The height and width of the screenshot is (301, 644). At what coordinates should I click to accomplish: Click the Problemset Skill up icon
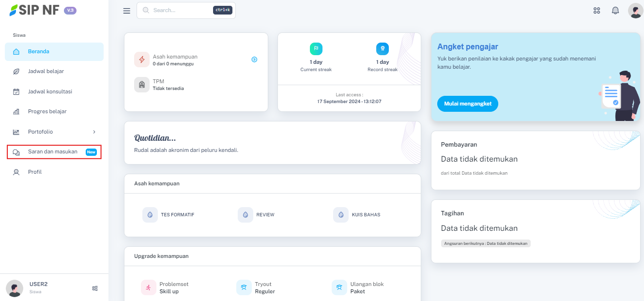(x=149, y=287)
